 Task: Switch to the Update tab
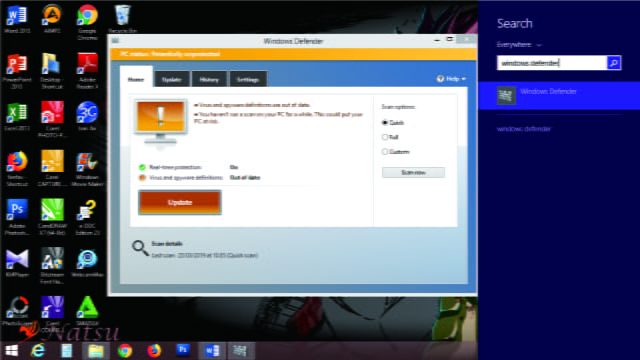[x=171, y=79]
